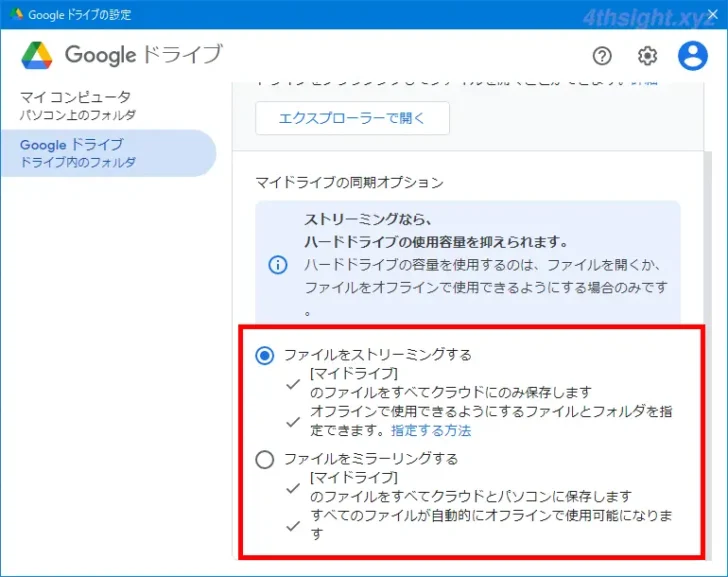728x577 pixels.
Task: Open the settings gear icon
Action: click(647, 56)
